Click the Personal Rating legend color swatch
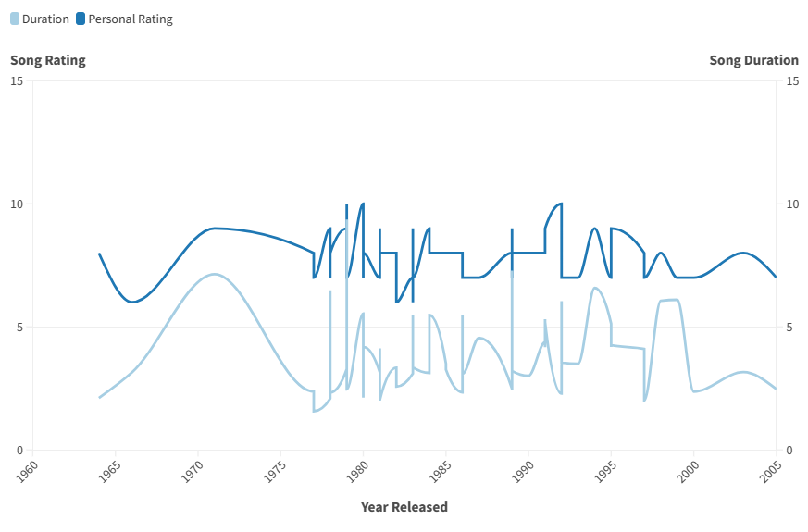Image resolution: width=808 pixels, height=532 pixels. pos(81,19)
